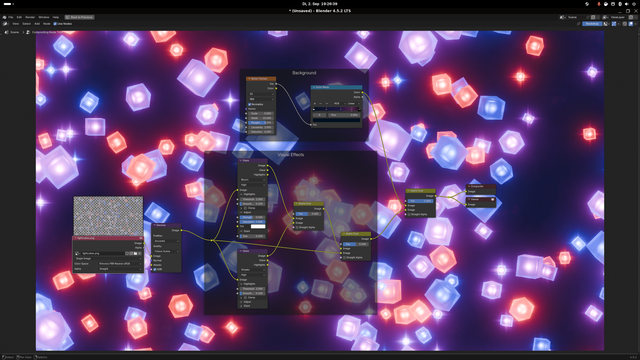Click the view layer browse icon
Screen dimensions: 640x360
[605, 17]
